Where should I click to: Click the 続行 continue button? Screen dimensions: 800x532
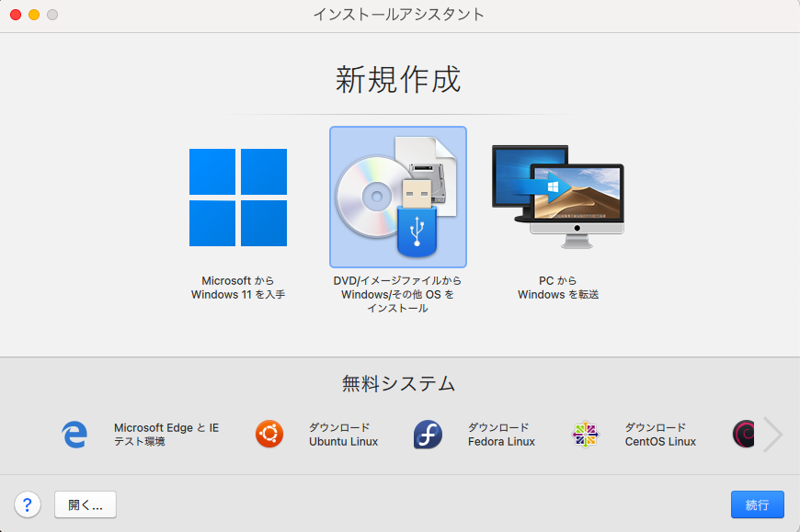(x=757, y=504)
